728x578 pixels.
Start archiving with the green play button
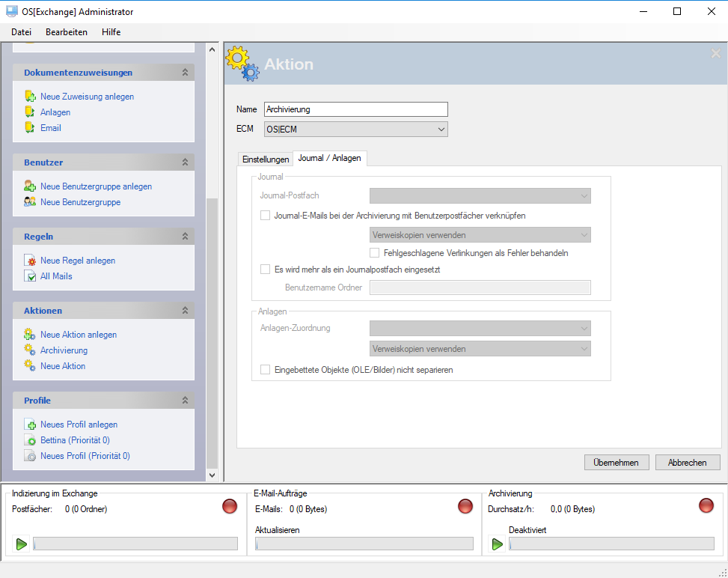[498, 544]
